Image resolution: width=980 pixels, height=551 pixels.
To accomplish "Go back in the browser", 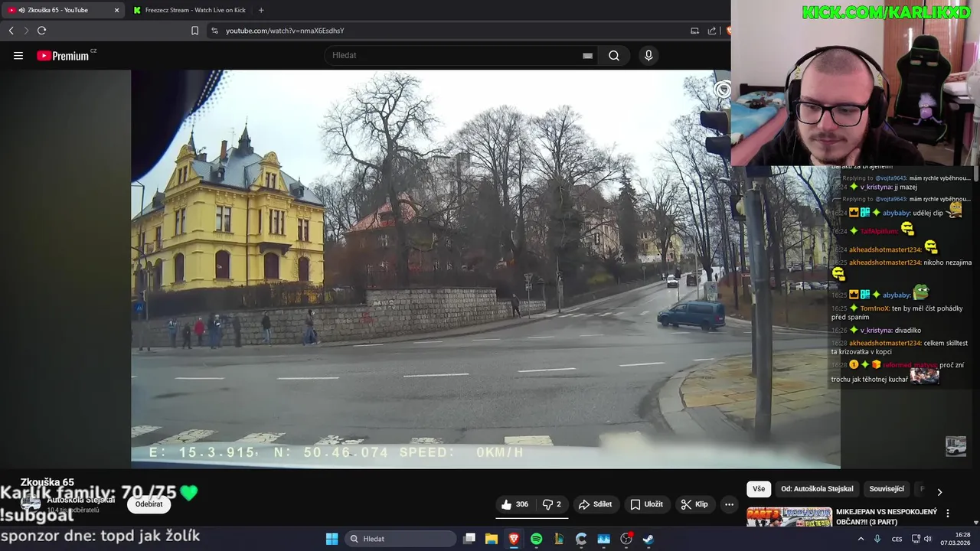I will [11, 31].
